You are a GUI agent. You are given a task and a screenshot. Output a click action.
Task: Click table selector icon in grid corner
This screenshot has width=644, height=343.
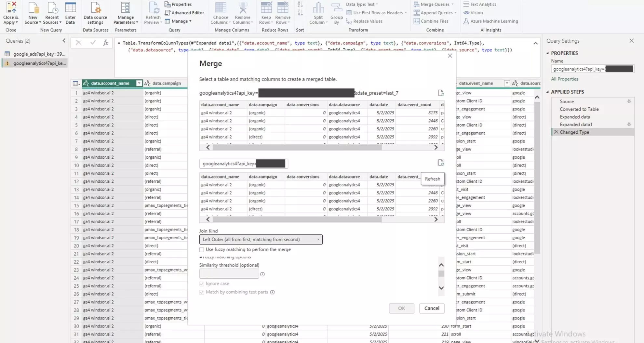pos(76,84)
